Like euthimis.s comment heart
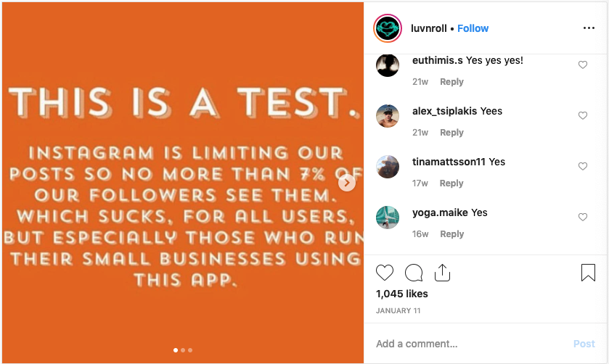 (583, 65)
